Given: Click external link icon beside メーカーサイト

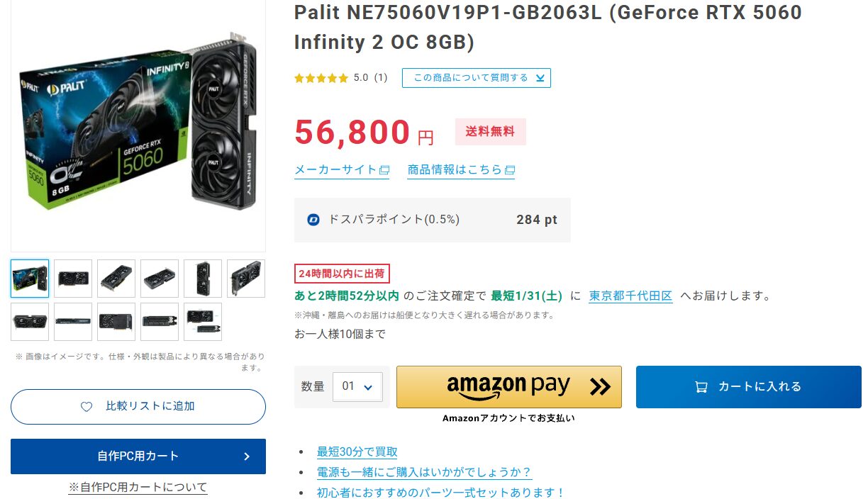Looking at the screenshot, I should (384, 170).
